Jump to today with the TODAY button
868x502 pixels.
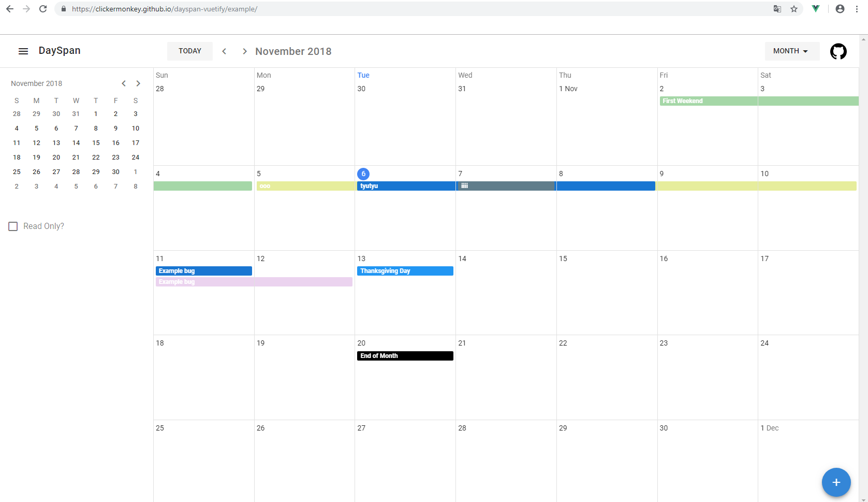(189, 51)
